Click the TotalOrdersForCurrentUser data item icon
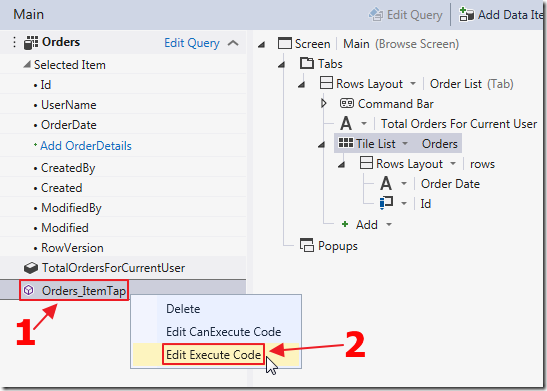Viewport: 547px width, 391px height. pyautogui.click(x=31, y=268)
